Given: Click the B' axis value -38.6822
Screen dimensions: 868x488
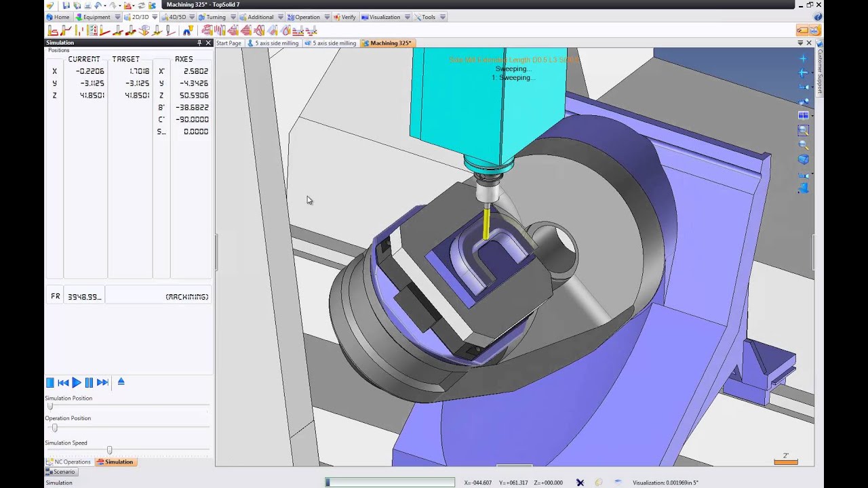Looking at the screenshot, I should click(192, 108).
